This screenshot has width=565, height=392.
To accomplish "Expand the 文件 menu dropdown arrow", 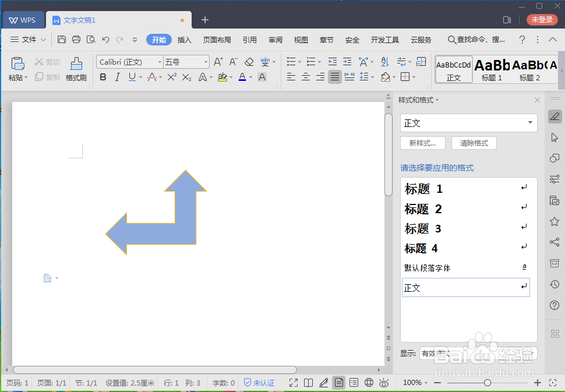I will coord(43,40).
